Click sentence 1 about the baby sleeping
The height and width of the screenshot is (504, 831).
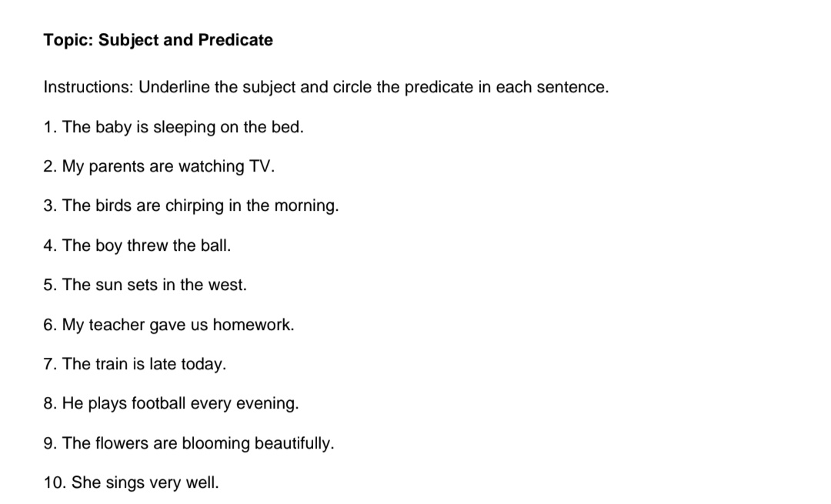click(173, 127)
